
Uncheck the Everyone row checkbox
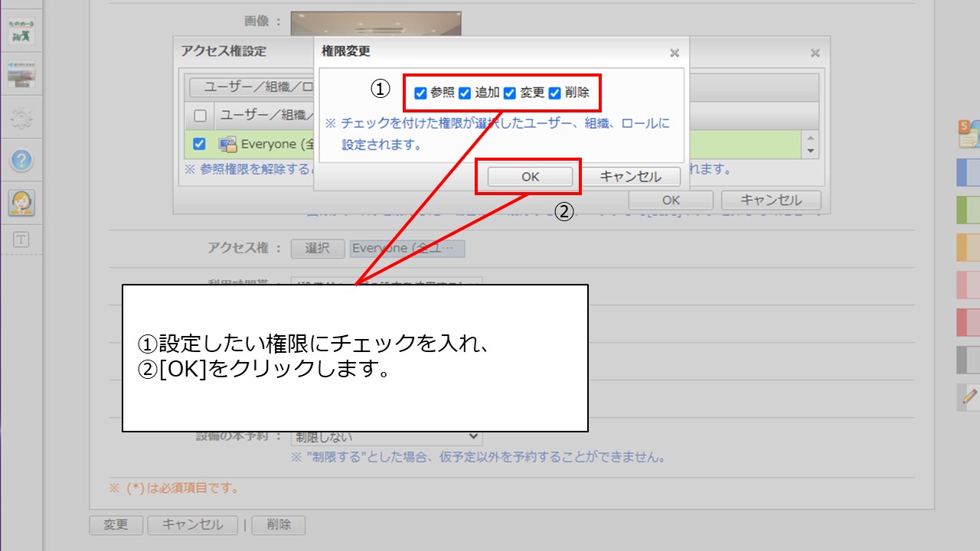pos(199,144)
